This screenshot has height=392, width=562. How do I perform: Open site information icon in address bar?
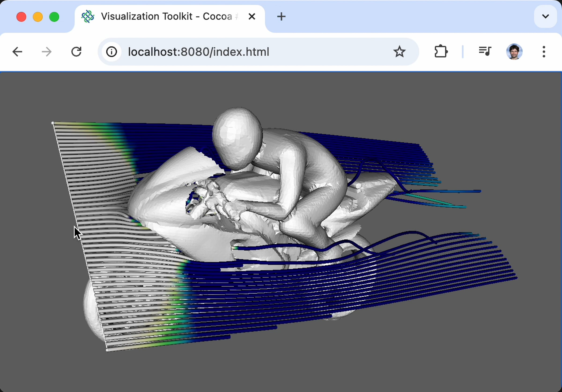[112, 52]
